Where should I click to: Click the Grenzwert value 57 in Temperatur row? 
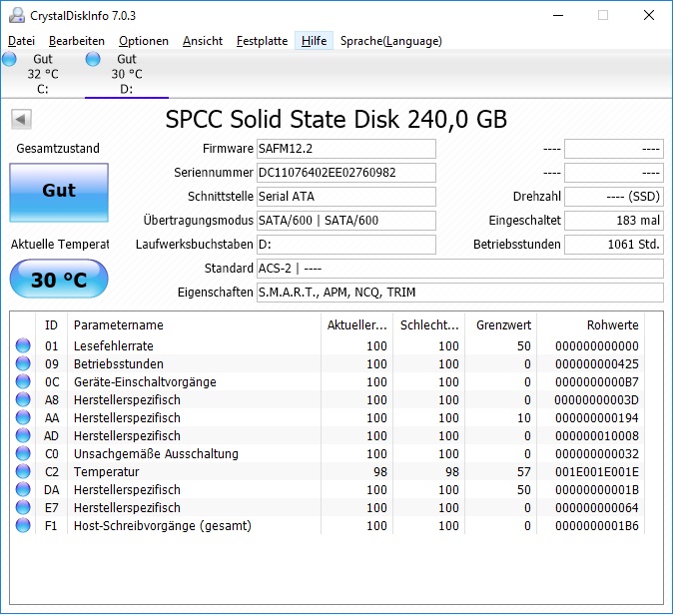pyautogui.click(x=523, y=472)
